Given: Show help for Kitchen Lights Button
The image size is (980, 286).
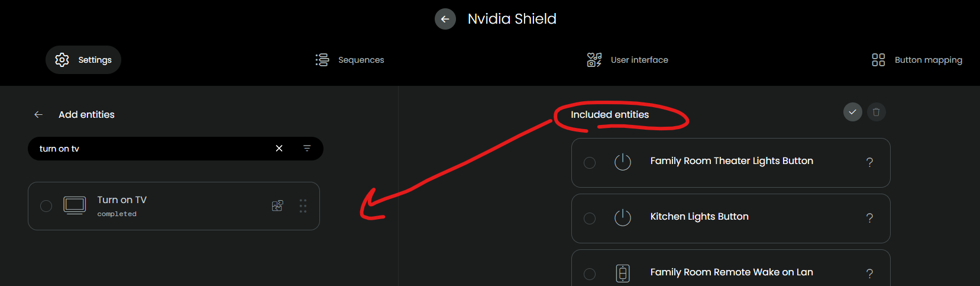Looking at the screenshot, I should point(869,218).
